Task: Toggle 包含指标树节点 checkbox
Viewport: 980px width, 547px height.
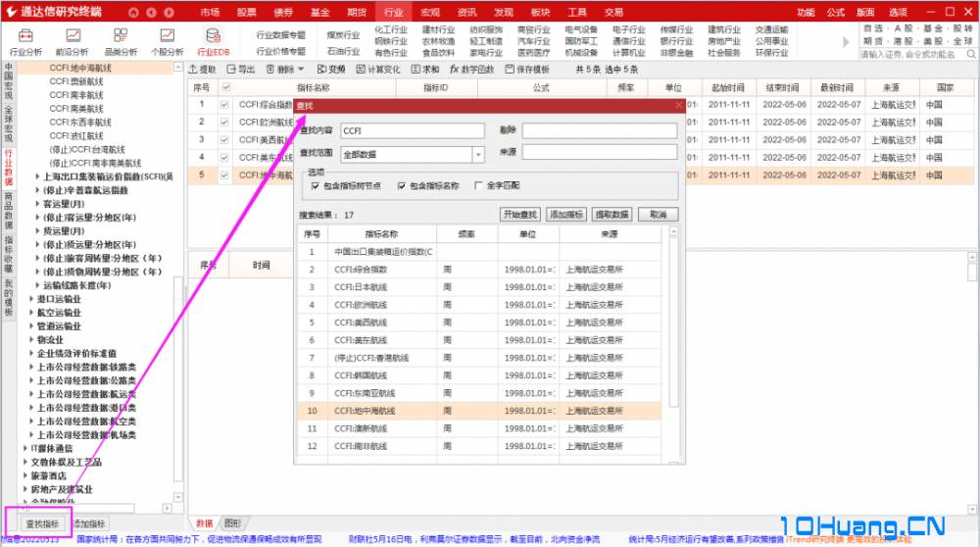Action: point(315,185)
